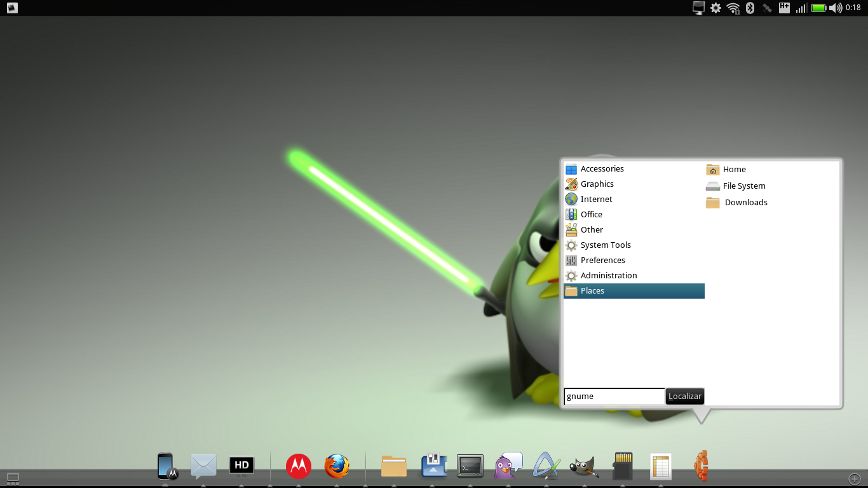Click the Bluetooth status icon

pyautogui.click(x=750, y=8)
